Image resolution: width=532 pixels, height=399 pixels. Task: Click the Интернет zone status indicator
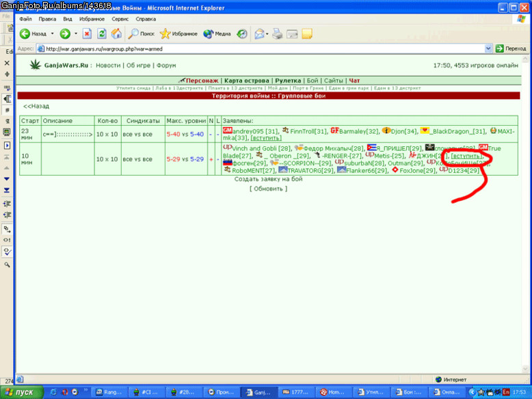451,379
